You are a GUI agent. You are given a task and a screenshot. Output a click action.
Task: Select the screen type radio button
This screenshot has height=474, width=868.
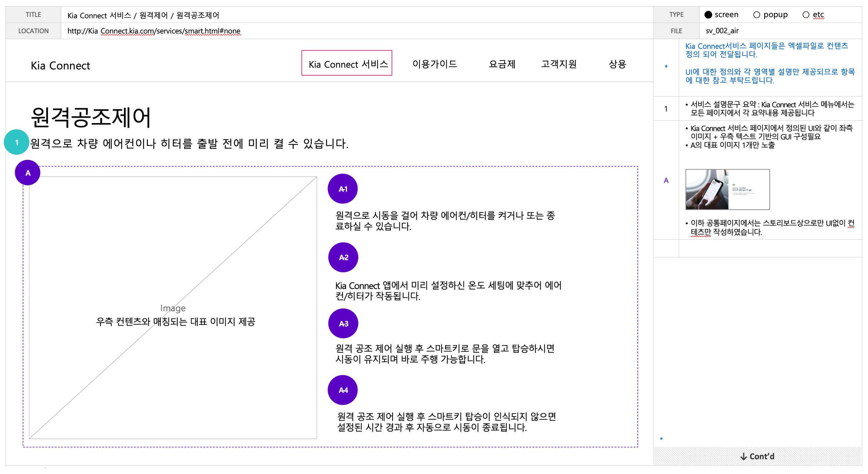[708, 15]
